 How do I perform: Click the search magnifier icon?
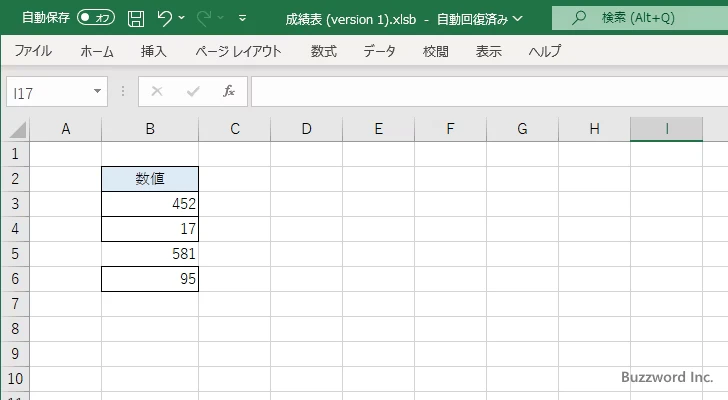click(x=578, y=18)
